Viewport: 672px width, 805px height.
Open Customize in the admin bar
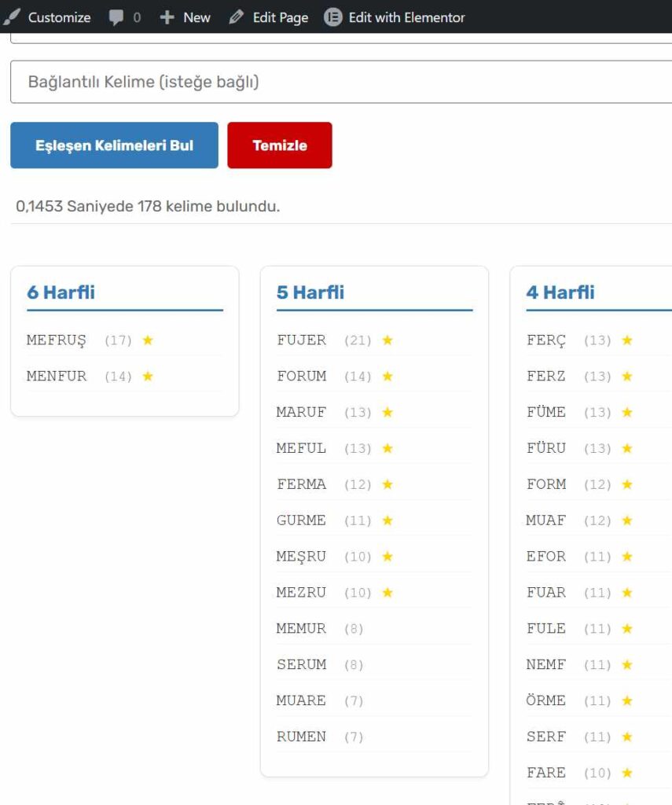pyautogui.click(x=49, y=17)
